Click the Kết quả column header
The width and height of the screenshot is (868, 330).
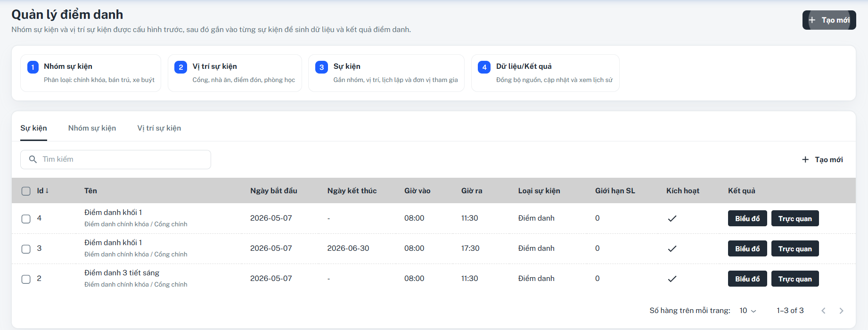[x=742, y=191]
